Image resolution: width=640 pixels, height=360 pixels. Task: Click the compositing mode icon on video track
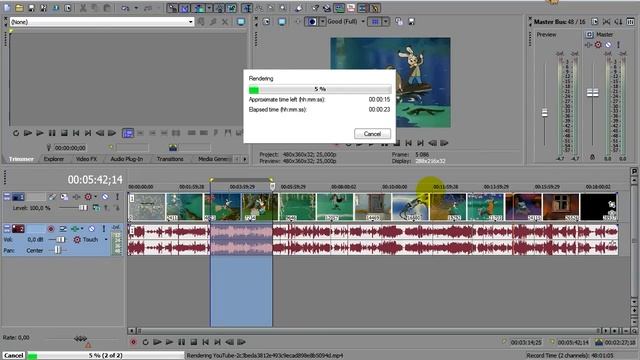(x=96, y=208)
